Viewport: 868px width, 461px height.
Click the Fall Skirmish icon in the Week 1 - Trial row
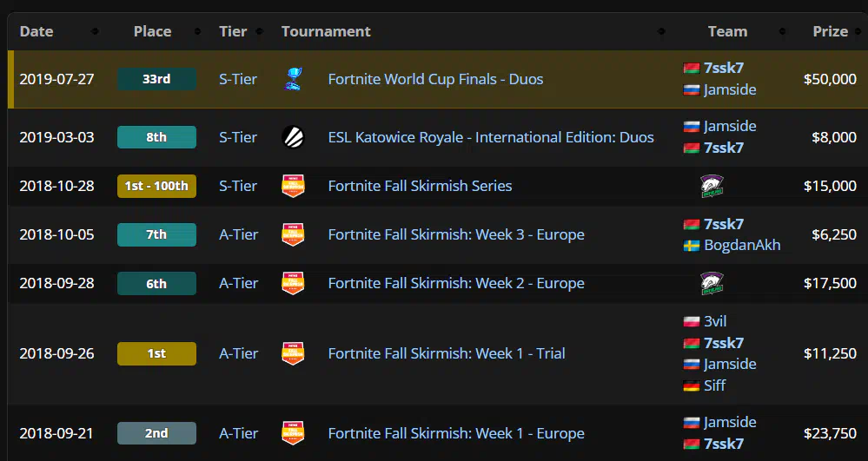click(x=293, y=353)
